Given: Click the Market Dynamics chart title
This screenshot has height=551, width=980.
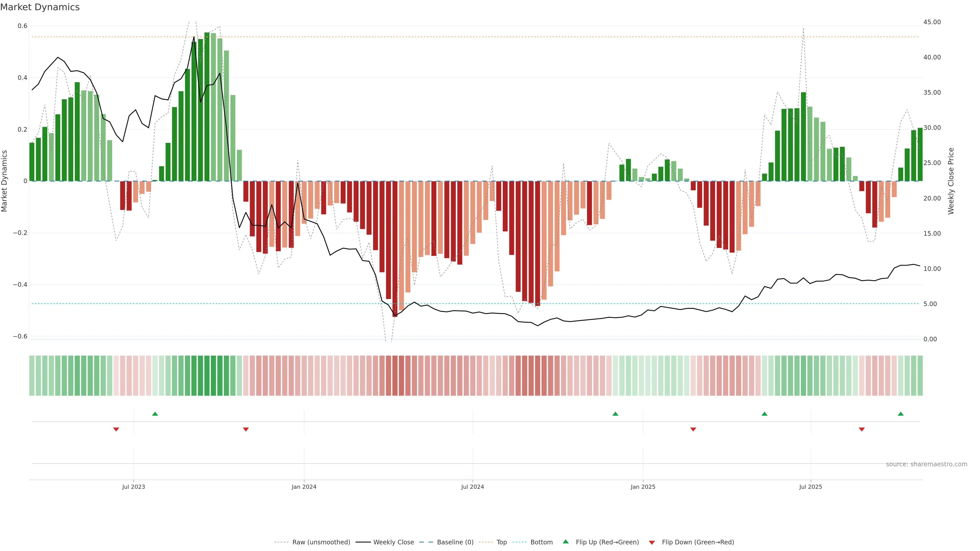Looking at the screenshot, I should 40,7.
